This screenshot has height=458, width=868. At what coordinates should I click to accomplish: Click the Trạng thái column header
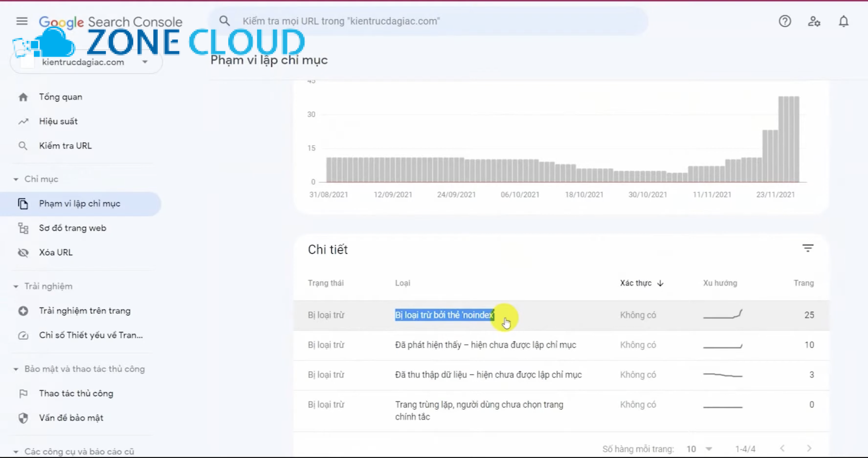[x=325, y=283]
